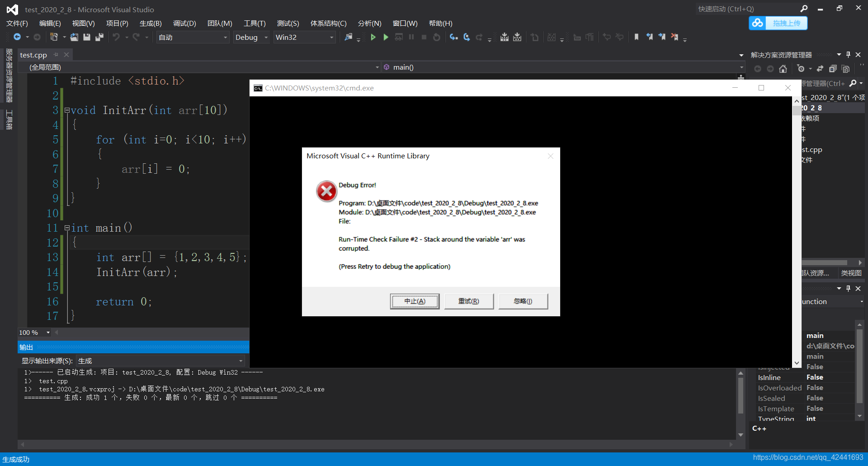
Task: Open the 编辑(E) menu
Action: [x=50, y=24]
